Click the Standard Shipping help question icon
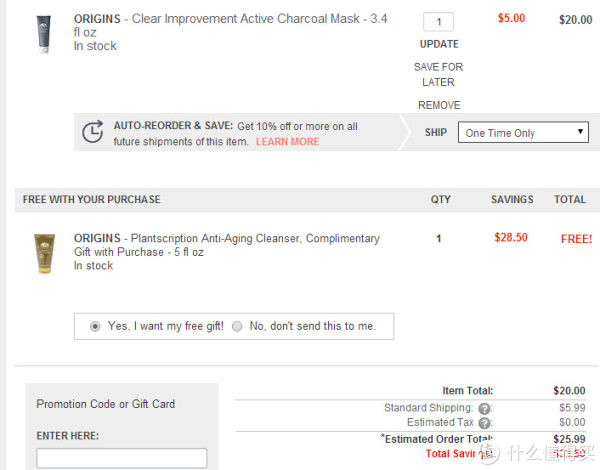 click(x=484, y=409)
